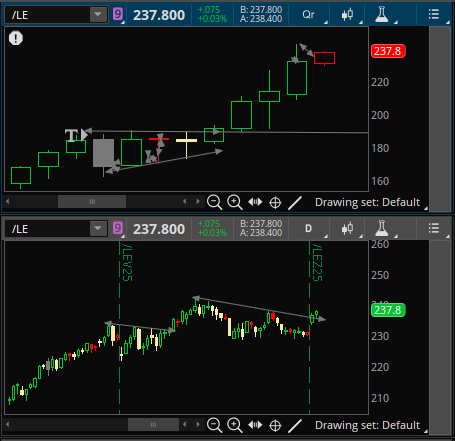This screenshot has width=455, height=441.
Task: Open Drawing set: Default menu, upper chart
Action: click(367, 202)
